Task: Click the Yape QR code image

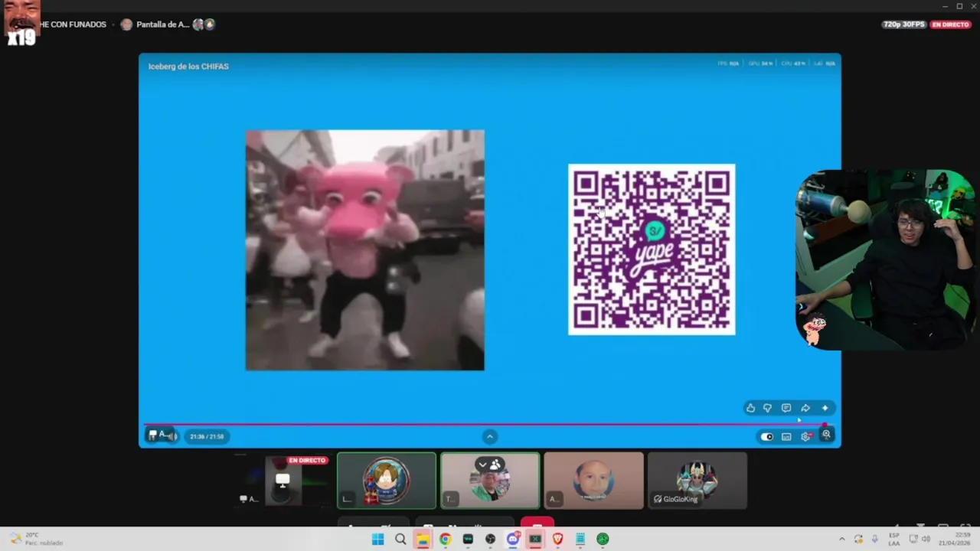Action: click(x=652, y=249)
